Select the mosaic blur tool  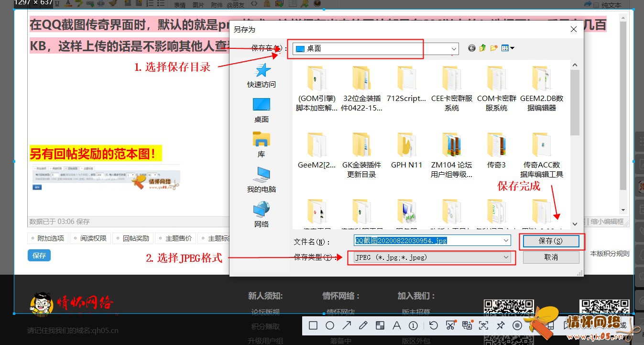coord(380,326)
